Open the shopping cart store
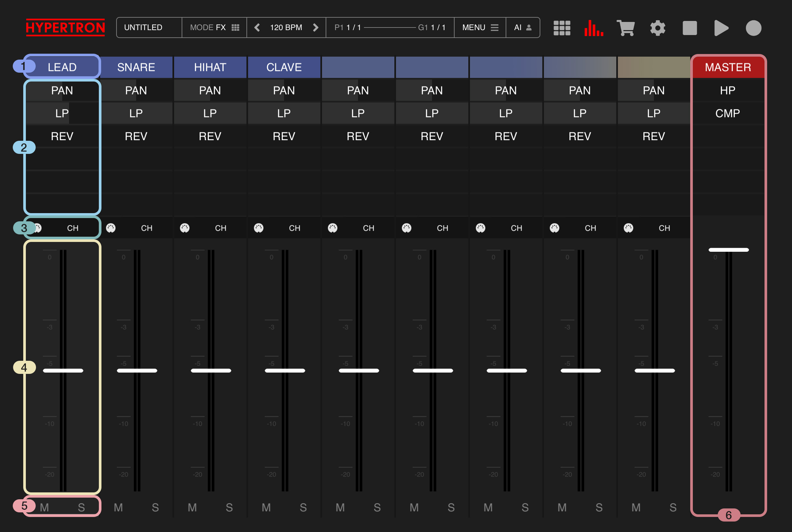Image resolution: width=792 pixels, height=532 pixels. pyautogui.click(x=625, y=28)
